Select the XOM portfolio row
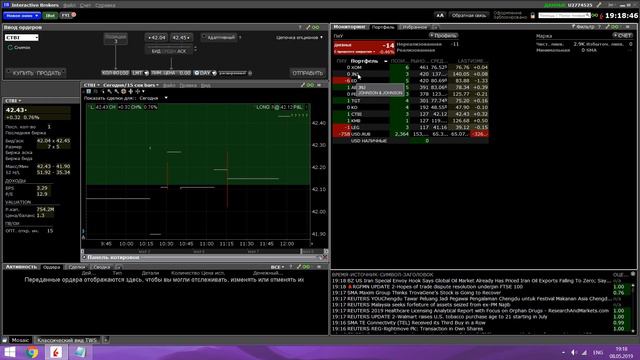This screenshot has width=640, height=360. click(411, 67)
